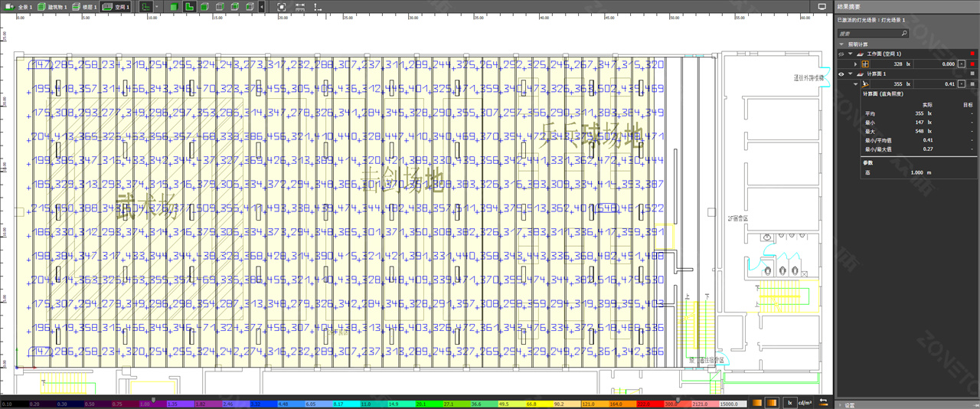The width and height of the screenshot is (980, 409).
Task: Select the fourth cube view icon
Action: click(220, 7)
